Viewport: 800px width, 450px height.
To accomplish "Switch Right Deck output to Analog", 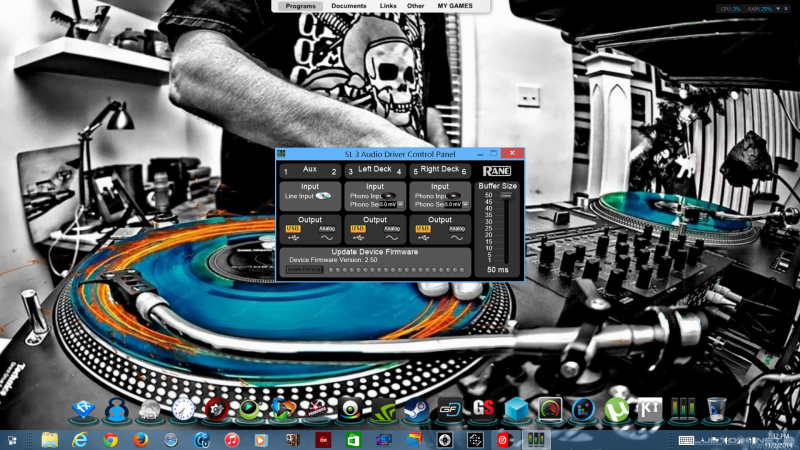I will (x=457, y=229).
